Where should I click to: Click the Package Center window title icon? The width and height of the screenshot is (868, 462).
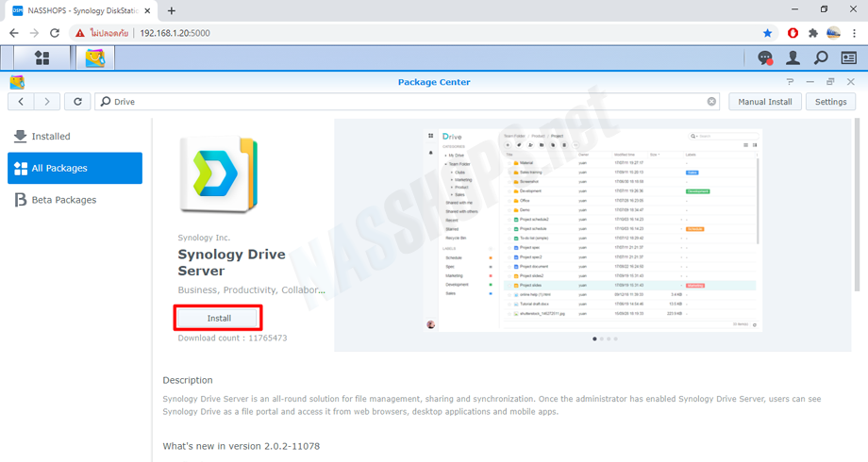click(x=17, y=82)
